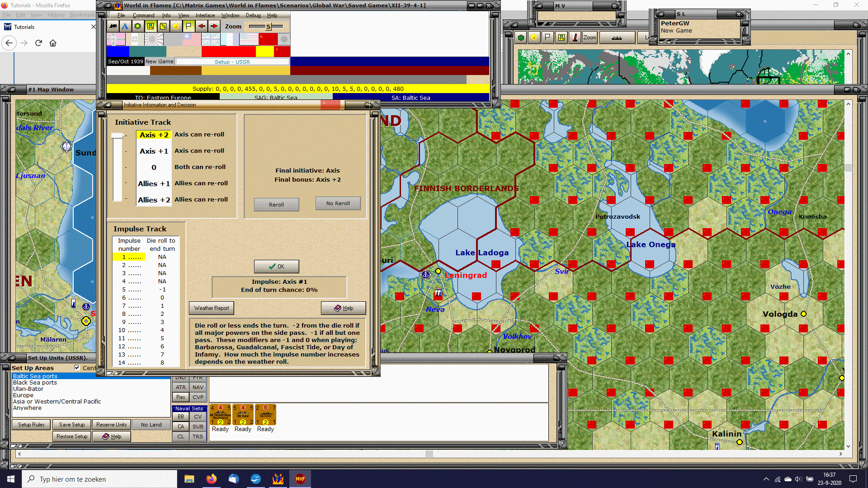Viewport: 868px width, 488px height.
Task: Toggle the Center checkbox in Set Up Areas
Action: [x=77, y=368]
